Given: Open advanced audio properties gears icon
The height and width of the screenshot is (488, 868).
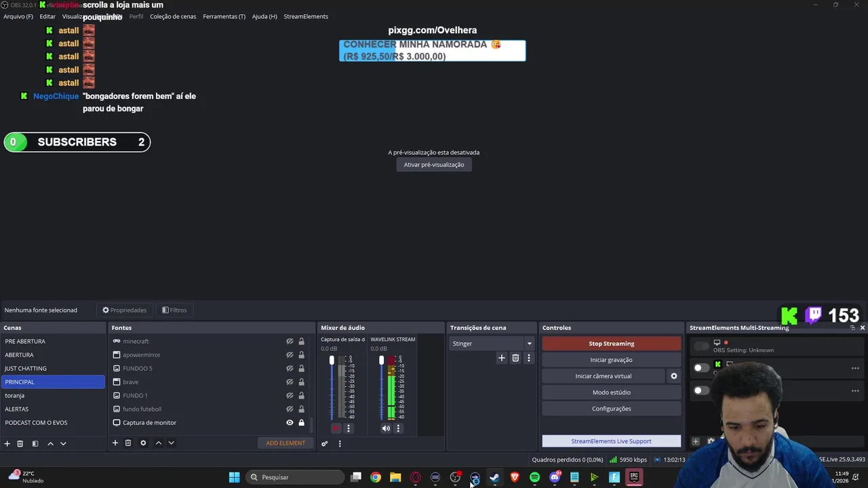Looking at the screenshot, I should pyautogui.click(x=325, y=443).
